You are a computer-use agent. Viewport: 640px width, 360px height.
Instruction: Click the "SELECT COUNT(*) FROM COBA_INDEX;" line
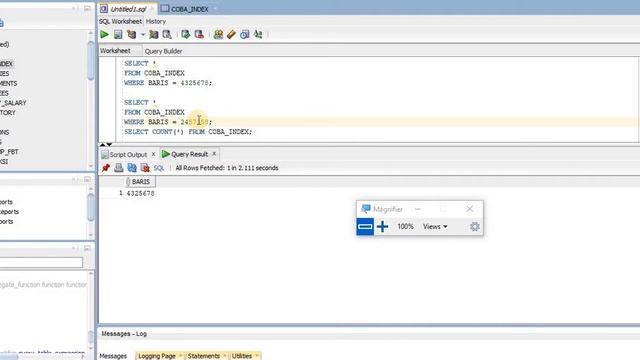coord(188,132)
